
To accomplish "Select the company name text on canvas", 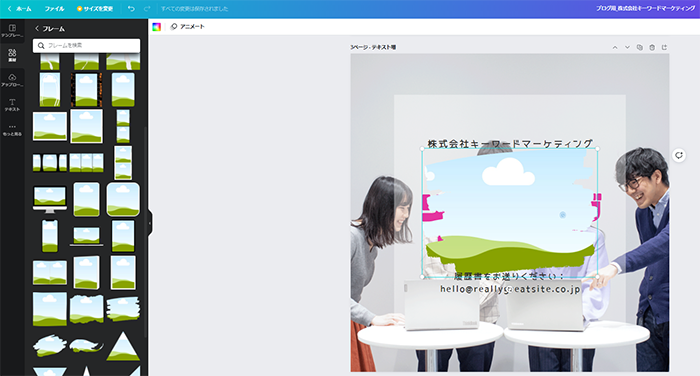I will (x=510, y=144).
